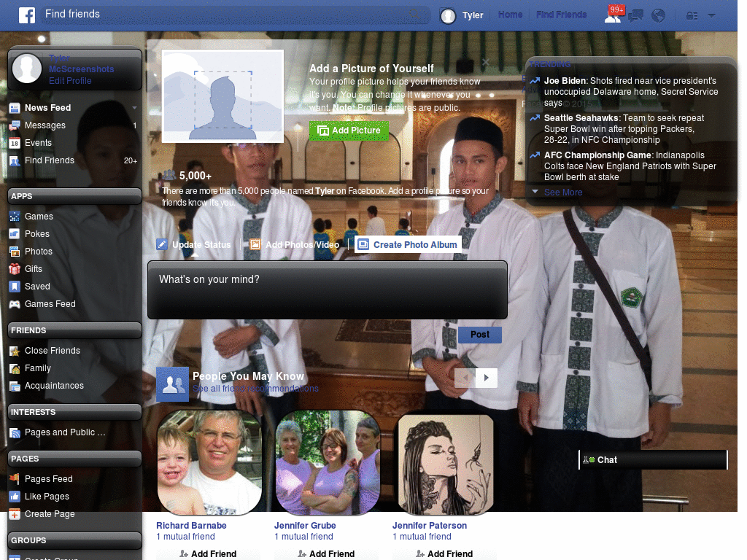
Task: Click the profile picture placeholder image
Action: pos(223,96)
